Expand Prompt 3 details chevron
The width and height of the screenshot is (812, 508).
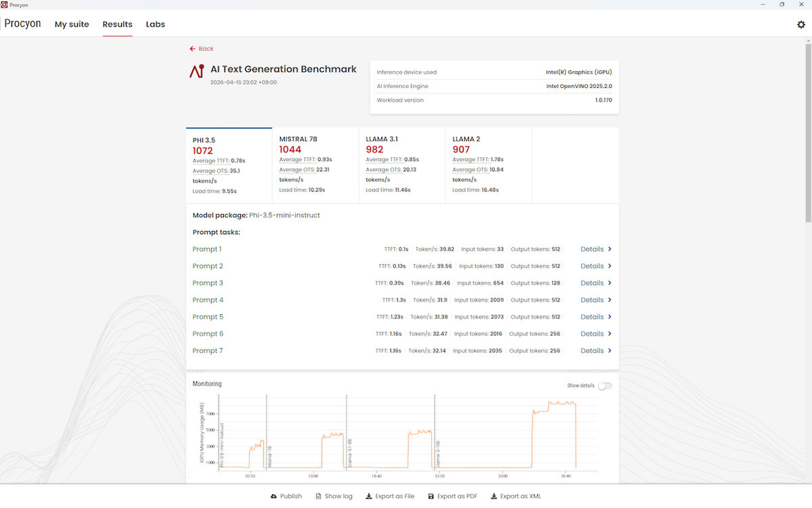(610, 283)
